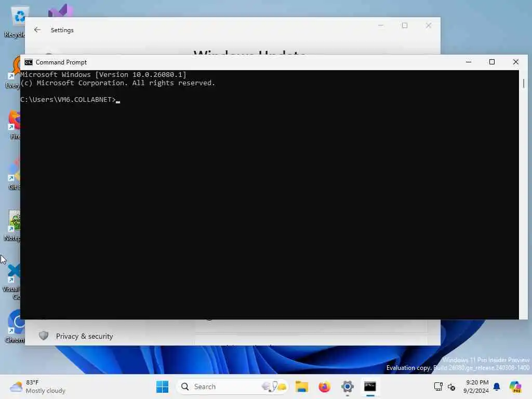Click the Command Prompt scrollbar thumb
Viewport: 532px width, 399px height.
[524, 84]
